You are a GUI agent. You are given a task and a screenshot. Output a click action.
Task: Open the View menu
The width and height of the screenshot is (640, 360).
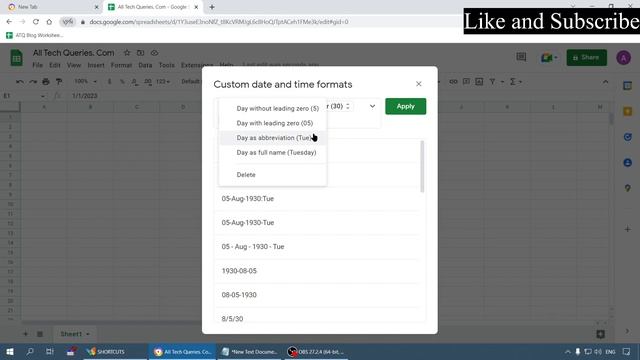point(74,65)
